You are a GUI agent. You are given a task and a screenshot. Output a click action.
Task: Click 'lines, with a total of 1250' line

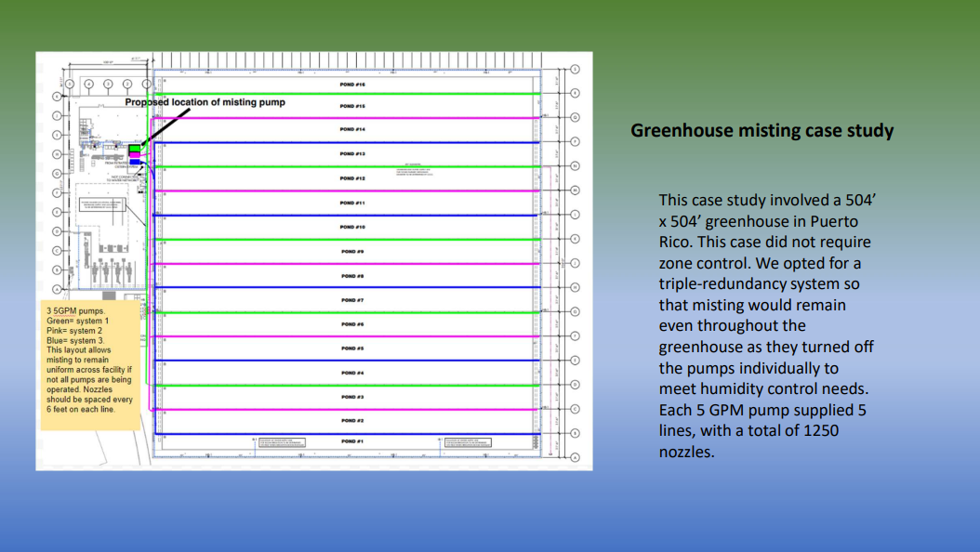point(748,431)
